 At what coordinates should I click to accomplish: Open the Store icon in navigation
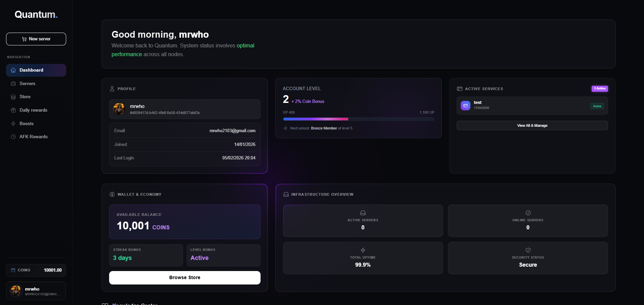[13, 97]
